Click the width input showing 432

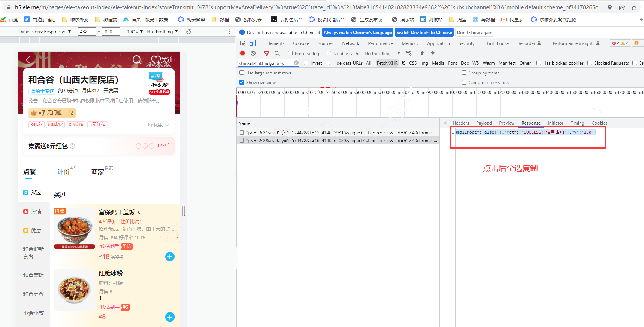pos(87,31)
